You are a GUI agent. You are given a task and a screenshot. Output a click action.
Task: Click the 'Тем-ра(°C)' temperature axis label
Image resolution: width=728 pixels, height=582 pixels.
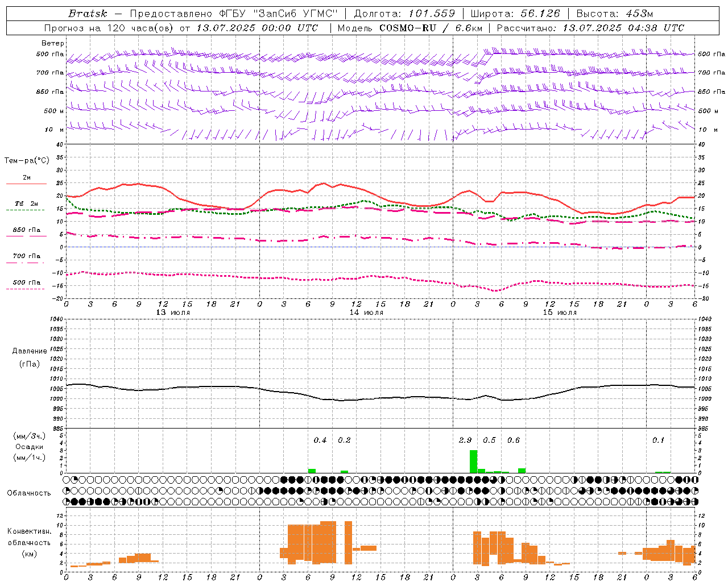pyautogui.click(x=27, y=161)
